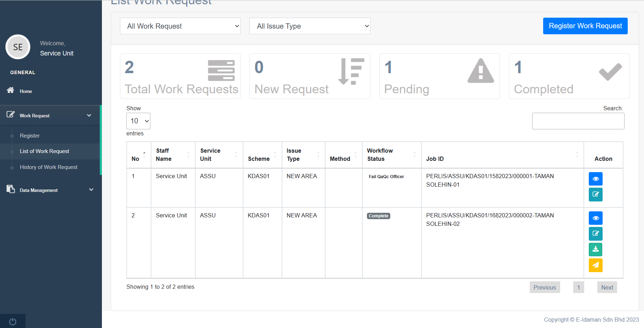Edit the TAMAN SOLEHIN-02 work request
Image resolution: width=644 pixels, height=328 pixels.
pyautogui.click(x=595, y=234)
